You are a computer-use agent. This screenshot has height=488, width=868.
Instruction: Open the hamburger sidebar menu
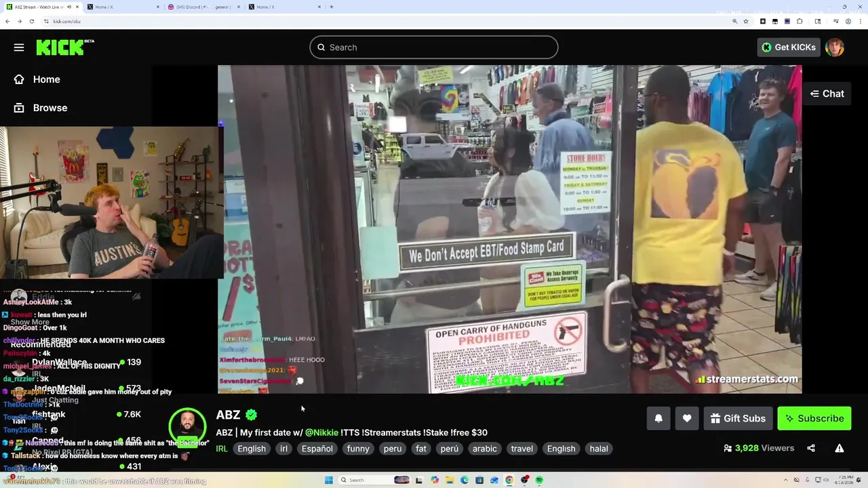tap(19, 47)
